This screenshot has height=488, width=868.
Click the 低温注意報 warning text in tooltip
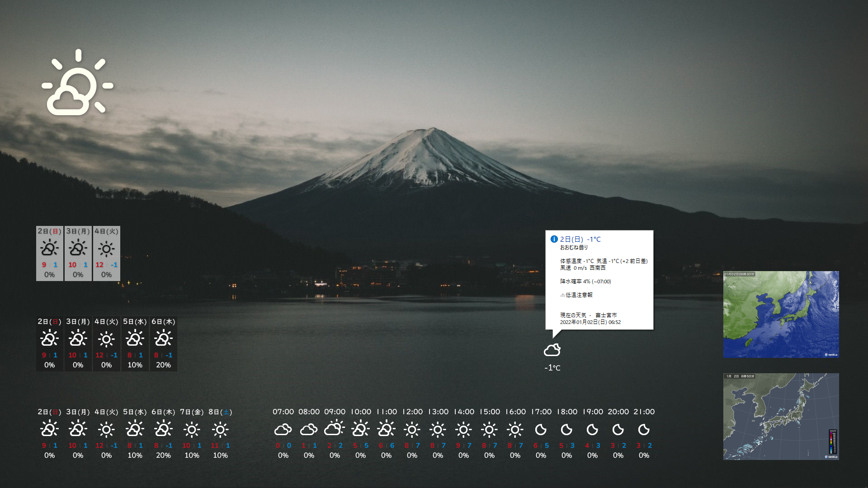click(x=579, y=295)
